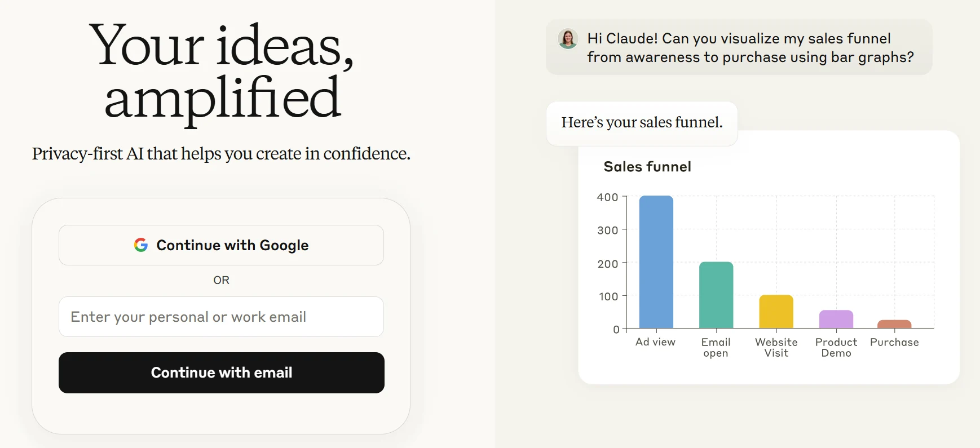Select the brown Purchase bar
Screen dimensions: 980x448
[894, 324]
